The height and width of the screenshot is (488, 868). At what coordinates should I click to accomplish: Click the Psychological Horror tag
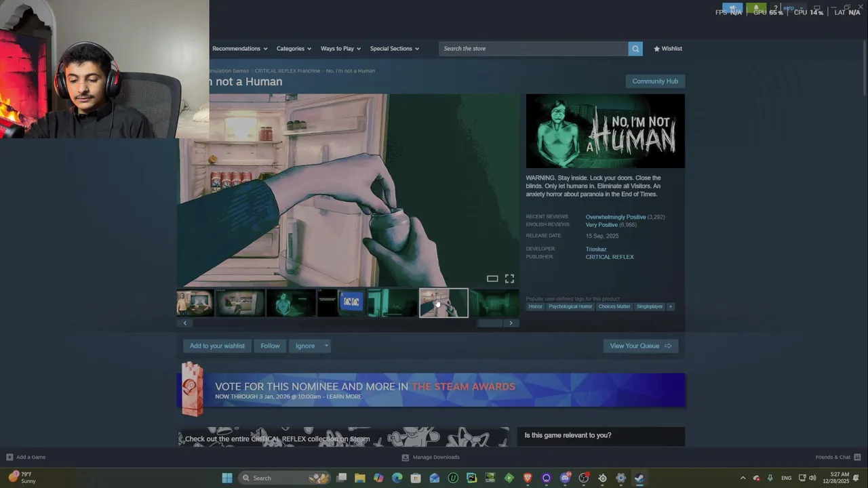coord(570,306)
